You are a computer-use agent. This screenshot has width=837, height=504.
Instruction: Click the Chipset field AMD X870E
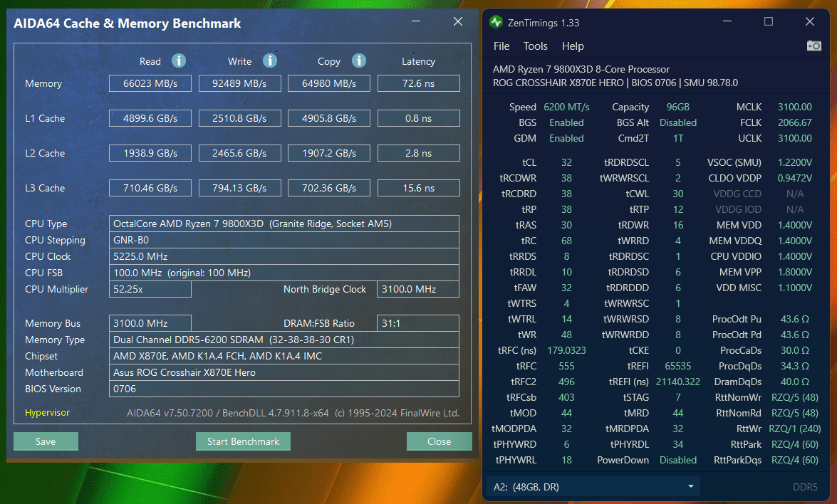pos(284,356)
